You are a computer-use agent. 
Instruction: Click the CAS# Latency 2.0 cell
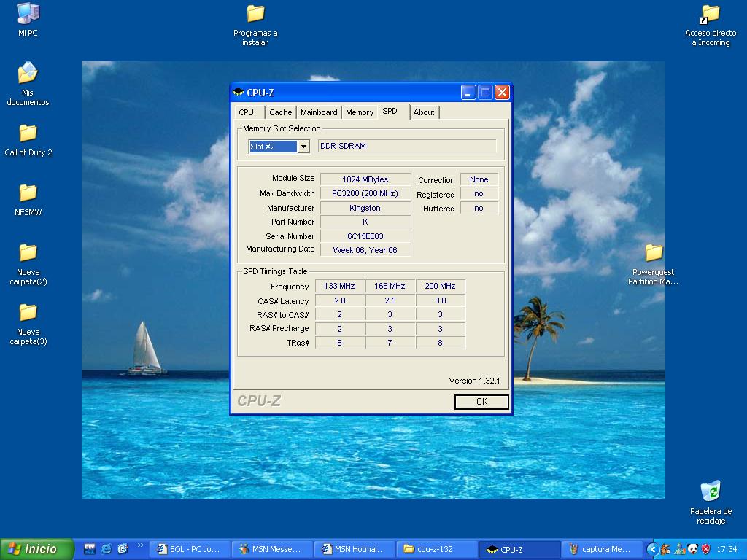click(340, 300)
